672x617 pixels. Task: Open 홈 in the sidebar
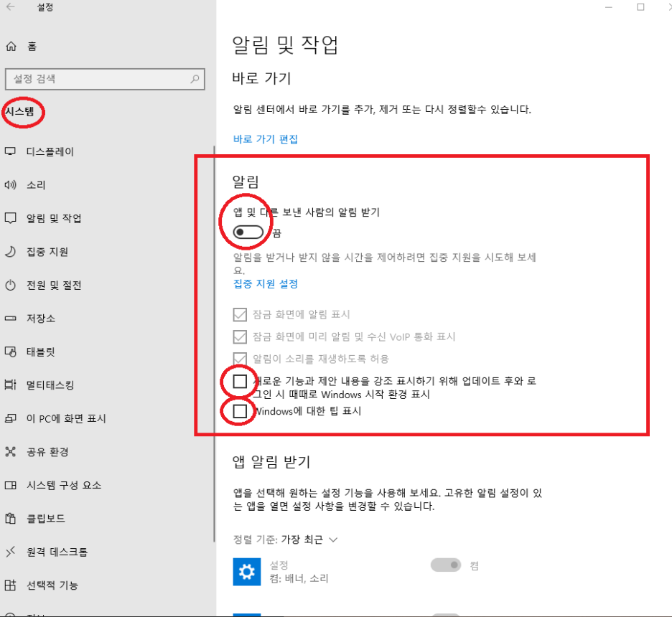tap(32, 46)
